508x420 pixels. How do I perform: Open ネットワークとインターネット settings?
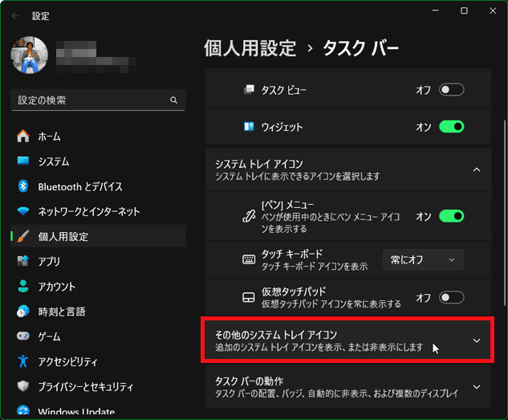(x=88, y=211)
